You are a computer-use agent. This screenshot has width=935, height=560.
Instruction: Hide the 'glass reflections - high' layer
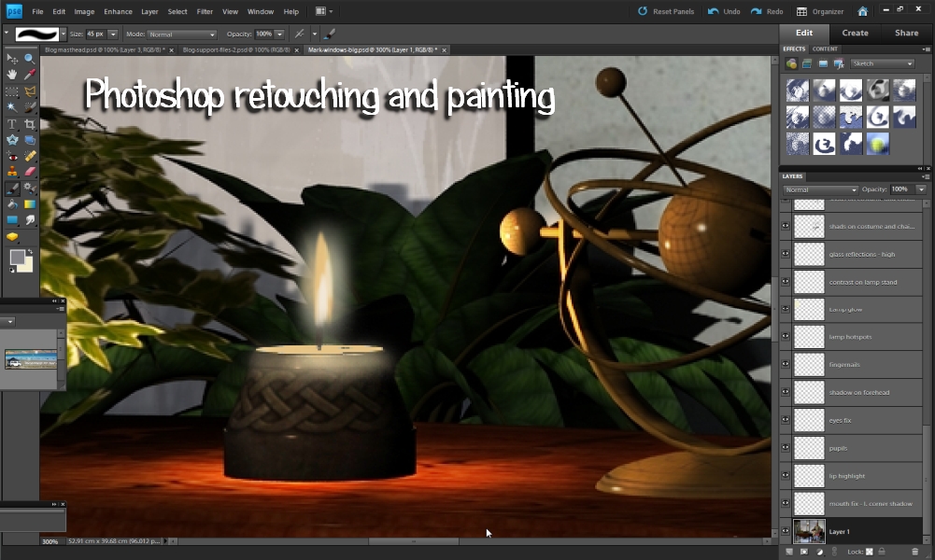786,254
